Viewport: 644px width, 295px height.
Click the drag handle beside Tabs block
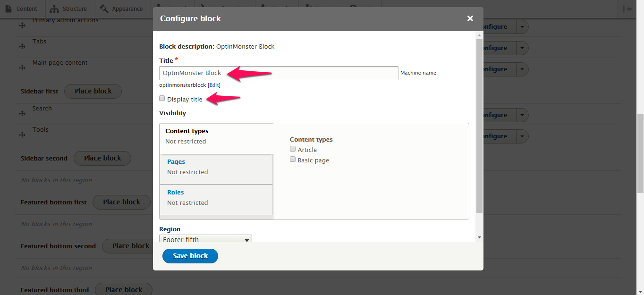[x=22, y=47]
